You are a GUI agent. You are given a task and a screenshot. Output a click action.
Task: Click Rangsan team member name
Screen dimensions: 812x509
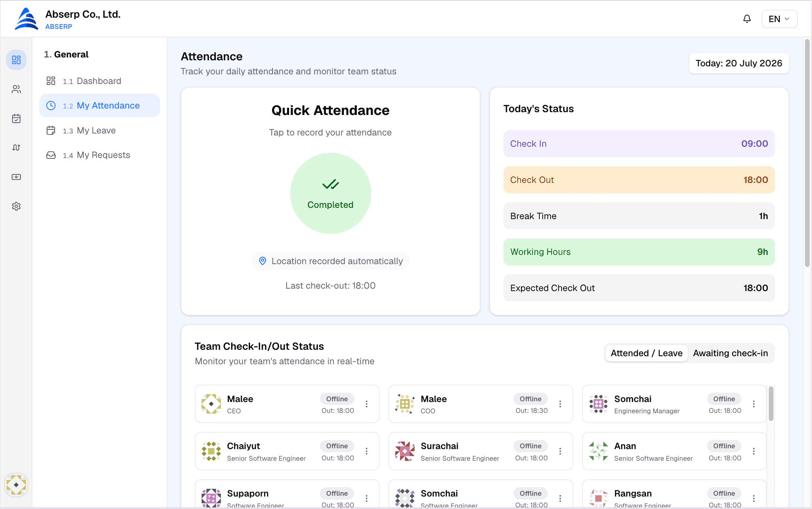[x=633, y=493]
